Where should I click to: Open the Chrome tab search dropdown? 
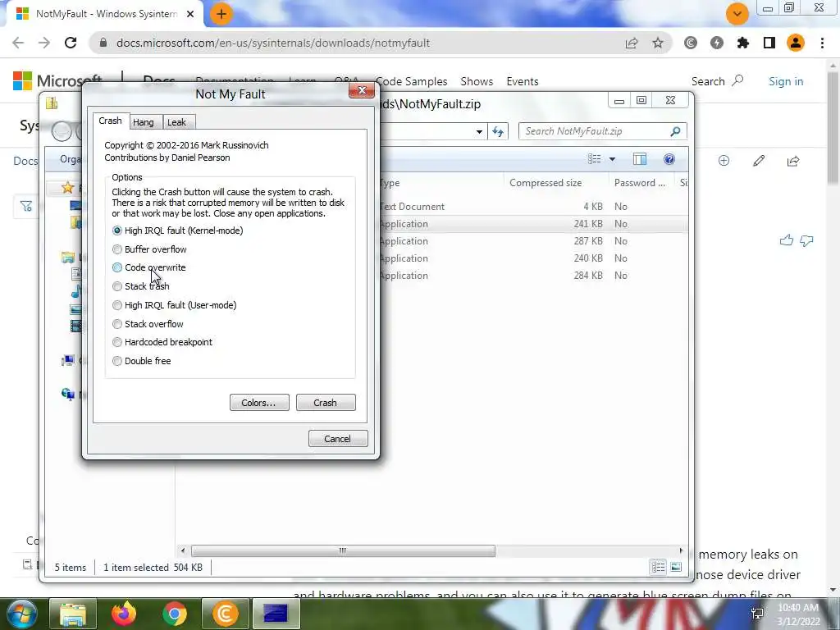coord(737,14)
